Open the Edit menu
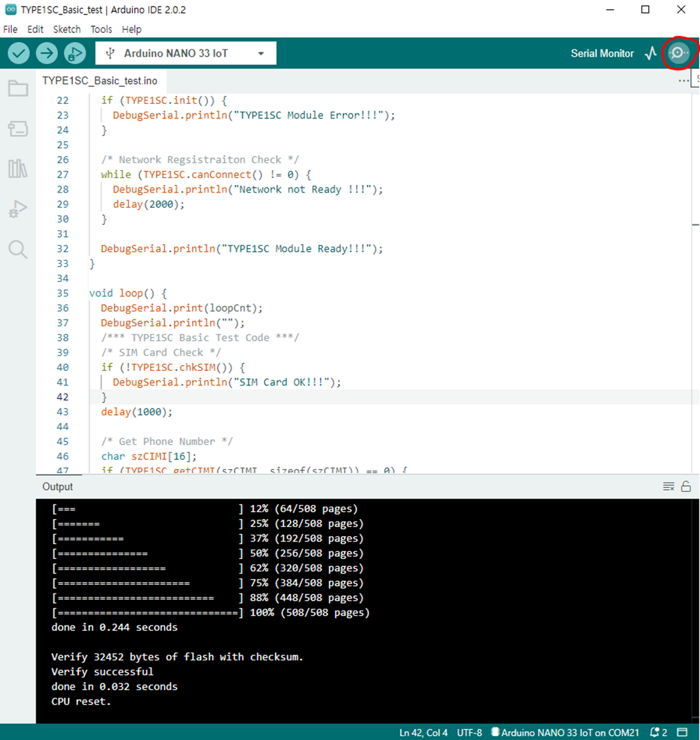The height and width of the screenshot is (740, 700). (x=36, y=29)
